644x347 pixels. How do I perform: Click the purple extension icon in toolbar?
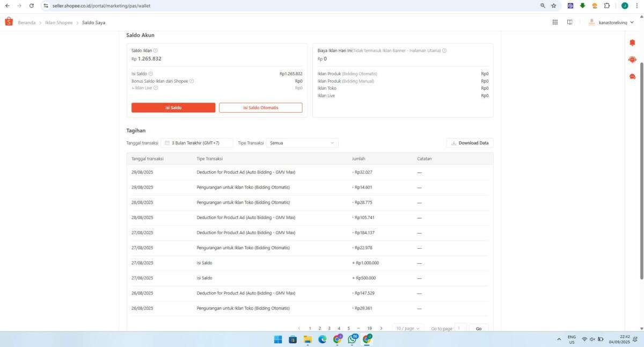tap(570, 5)
